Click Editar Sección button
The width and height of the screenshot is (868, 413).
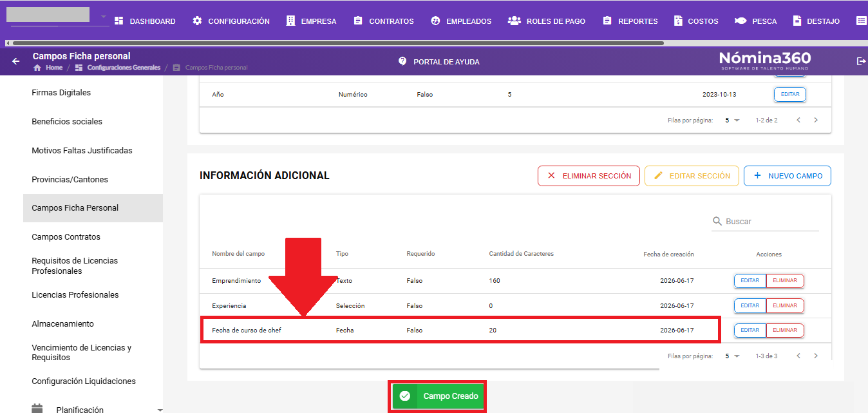click(x=692, y=176)
